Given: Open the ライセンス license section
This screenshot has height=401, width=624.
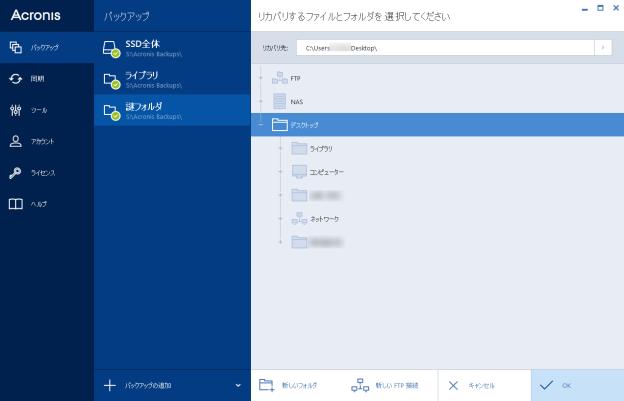Looking at the screenshot, I should pyautogui.click(x=47, y=173).
